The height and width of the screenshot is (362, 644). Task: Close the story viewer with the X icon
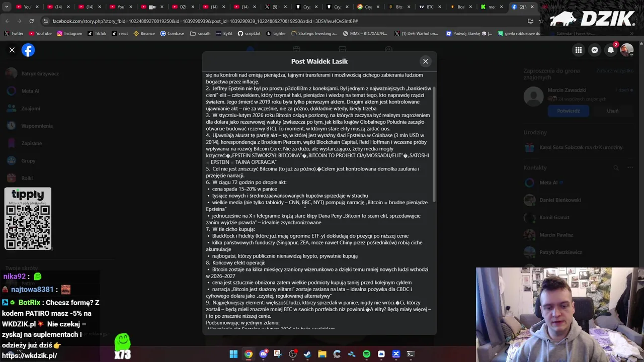click(12, 50)
